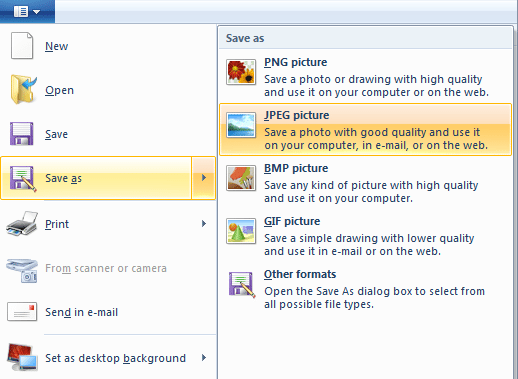Click GIF description 'simple drawing with lower quality'
The height and width of the screenshot is (379, 518).
(369, 245)
